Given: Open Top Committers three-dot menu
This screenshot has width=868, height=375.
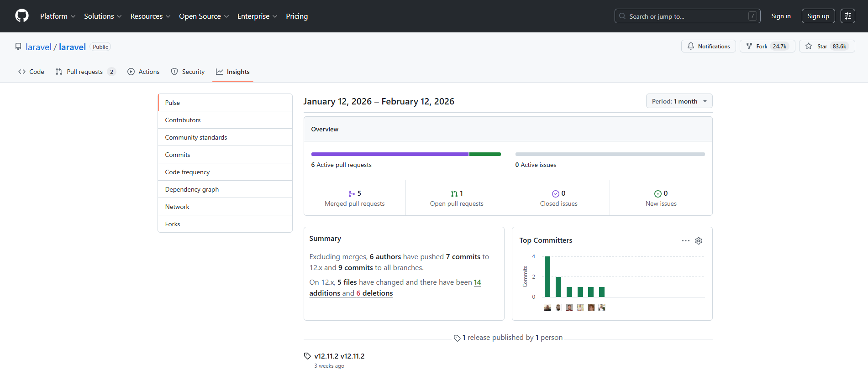Looking at the screenshot, I should click(x=686, y=240).
